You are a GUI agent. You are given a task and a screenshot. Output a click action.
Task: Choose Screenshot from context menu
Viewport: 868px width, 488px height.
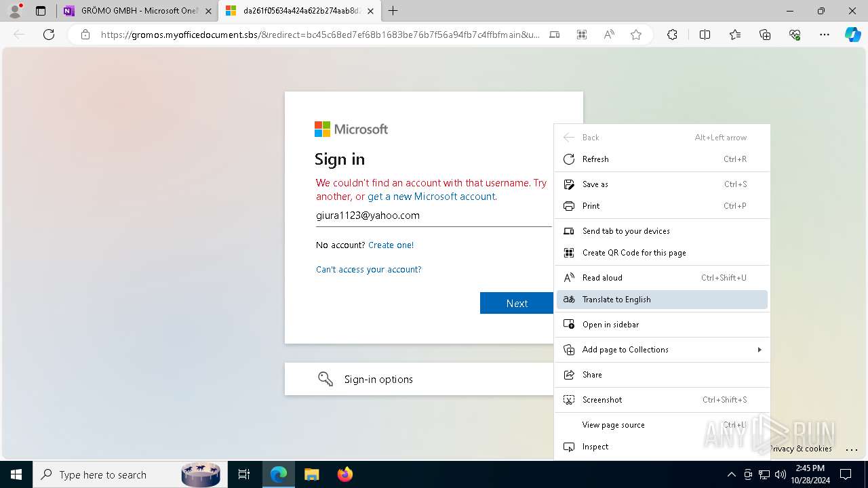[x=662, y=400]
